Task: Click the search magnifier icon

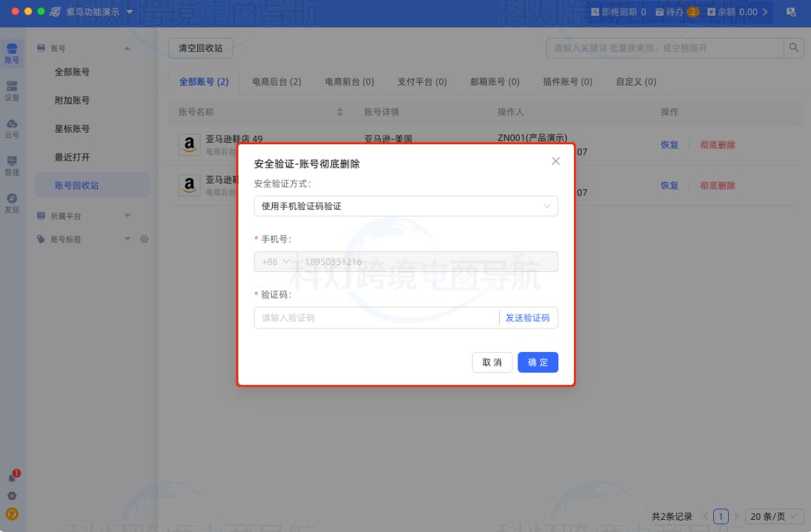Action: pyautogui.click(x=793, y=49)
